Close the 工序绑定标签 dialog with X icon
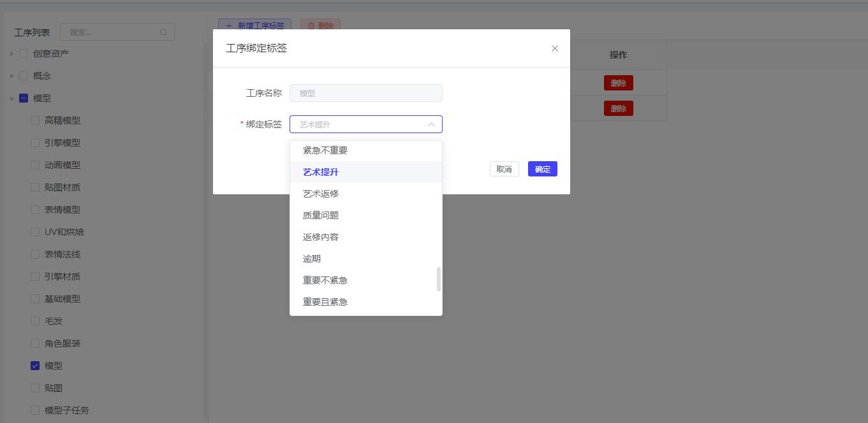This screenshot has height=423, width=868. point(554,48)
